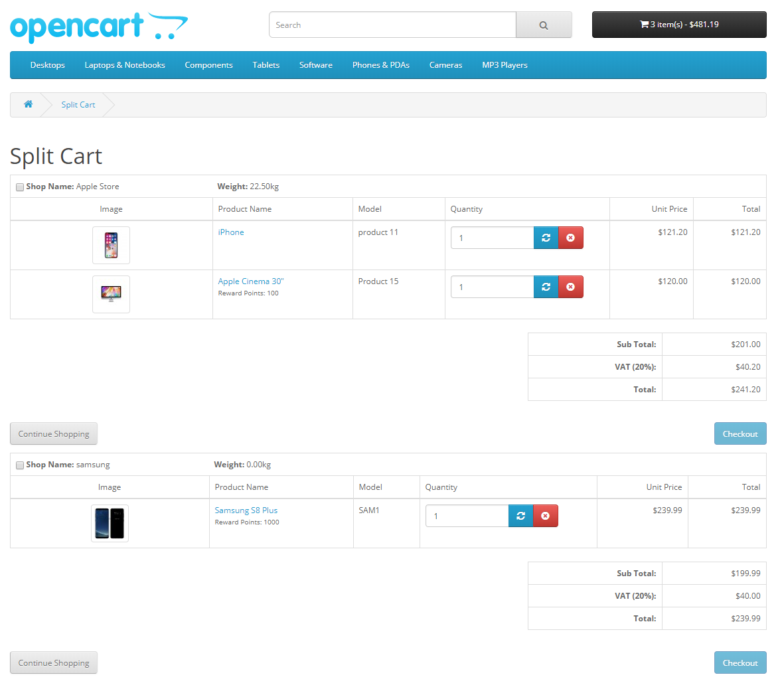Click the Apple Store Sub Total $201.00 value

(745, 345)
